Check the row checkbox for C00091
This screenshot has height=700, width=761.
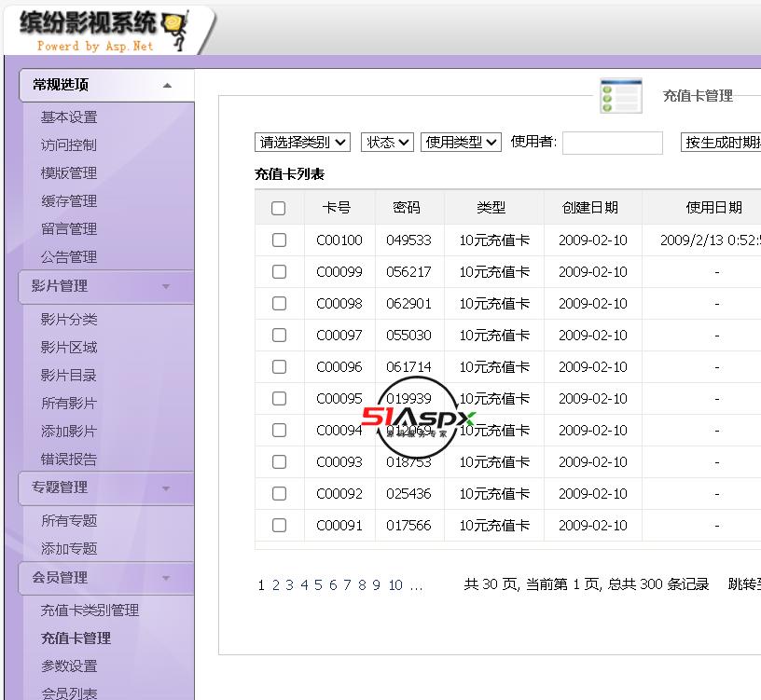pos(279,525)
